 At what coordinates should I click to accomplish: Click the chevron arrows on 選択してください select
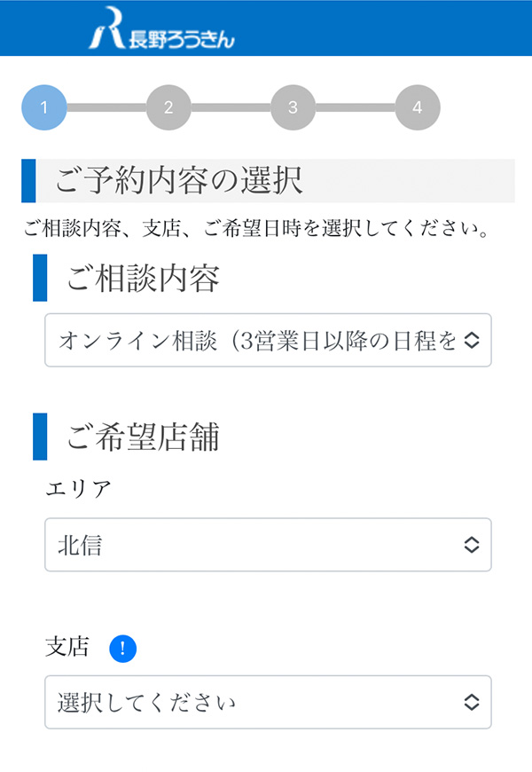pos(472,703)
